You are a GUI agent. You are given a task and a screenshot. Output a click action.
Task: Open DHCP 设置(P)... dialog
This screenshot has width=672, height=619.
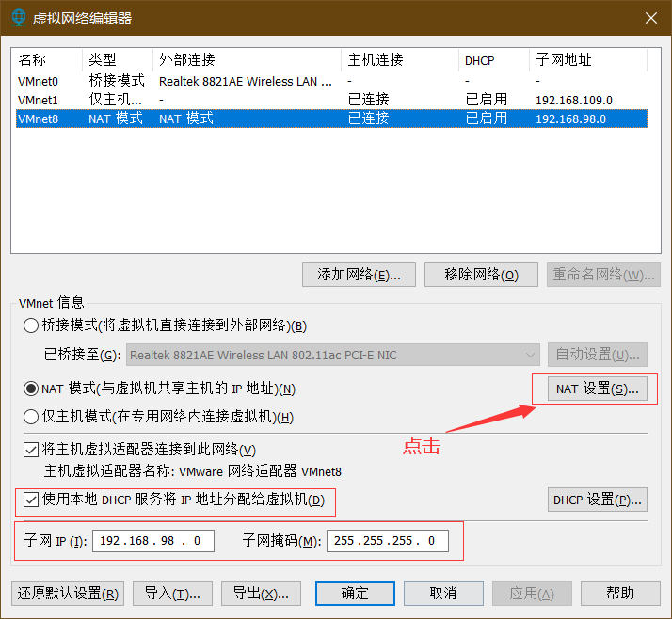coord(597,500)
